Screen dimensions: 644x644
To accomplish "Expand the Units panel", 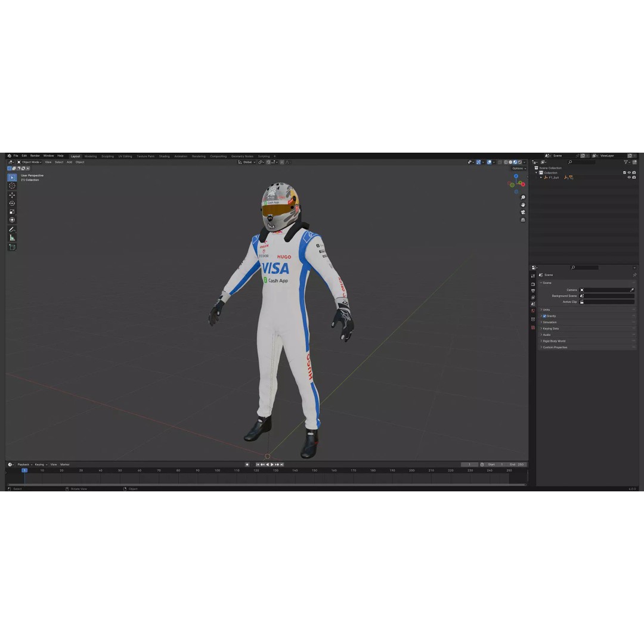I will pos(587,309).
